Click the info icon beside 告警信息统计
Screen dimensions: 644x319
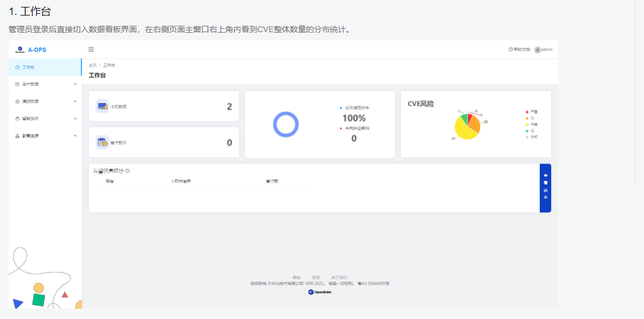127,171
